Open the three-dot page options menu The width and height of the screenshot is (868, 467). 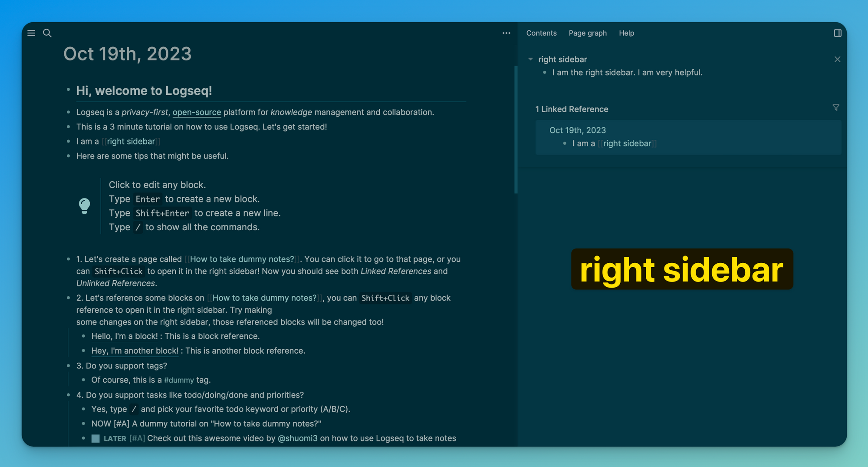click(506, 33)
